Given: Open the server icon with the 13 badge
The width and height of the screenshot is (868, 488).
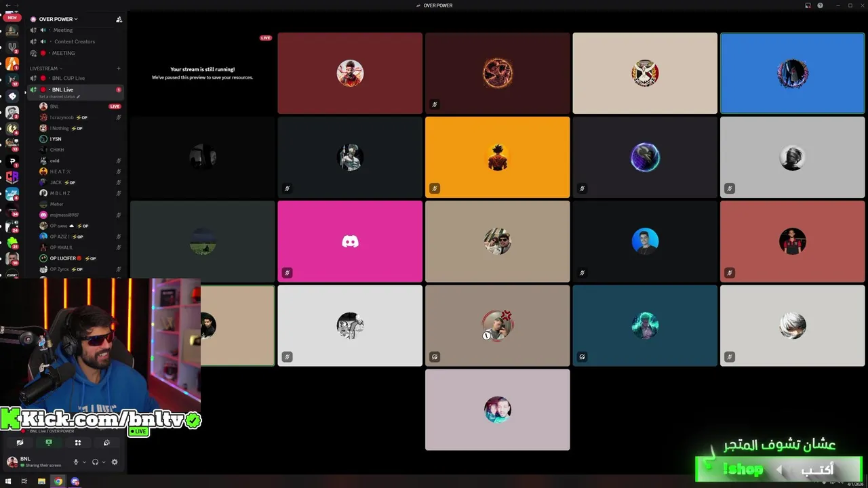Looking at the screenshot, I should tap(12, 145).
